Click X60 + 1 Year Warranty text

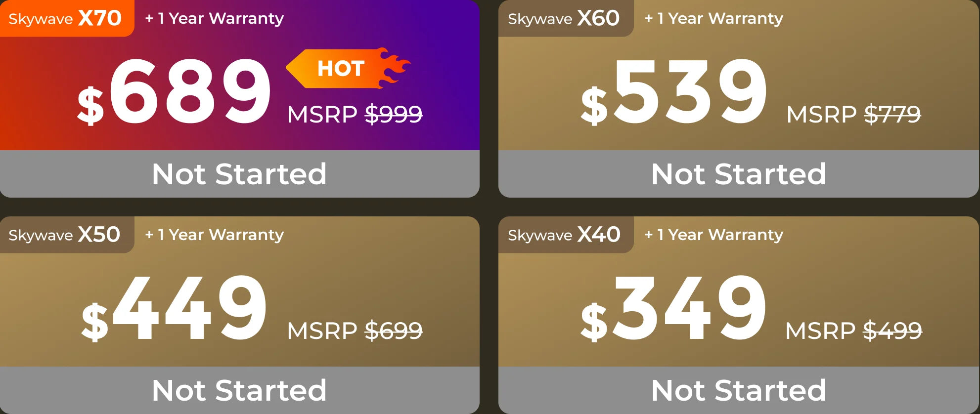(x=713, y=18)
